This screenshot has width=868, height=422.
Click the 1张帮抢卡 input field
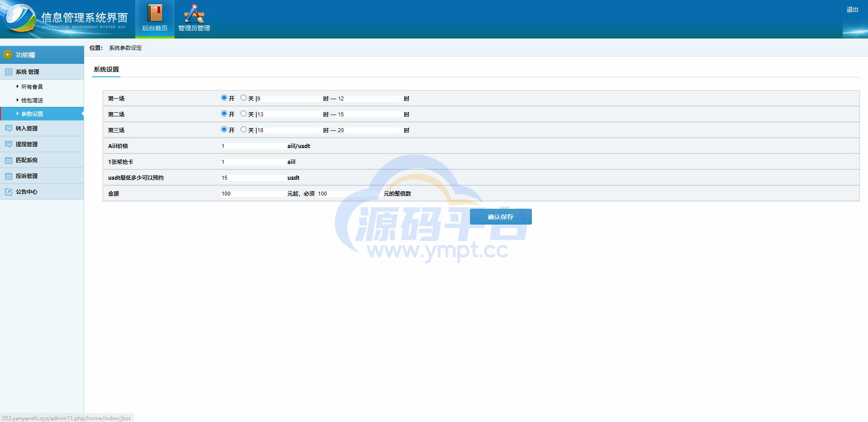[x=253, y=162]
